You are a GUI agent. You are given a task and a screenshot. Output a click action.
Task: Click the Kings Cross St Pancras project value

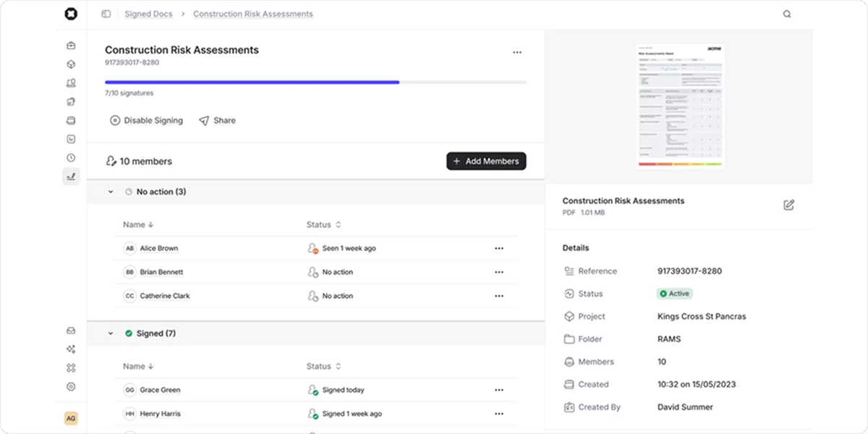702,317
